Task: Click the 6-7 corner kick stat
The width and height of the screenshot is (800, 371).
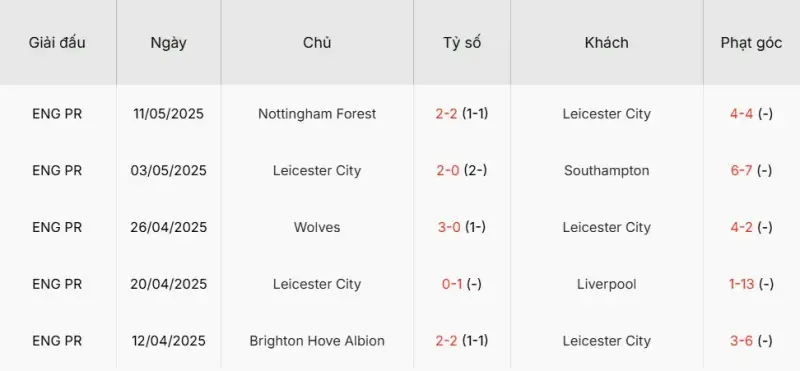Action: [x=751, y=170]
